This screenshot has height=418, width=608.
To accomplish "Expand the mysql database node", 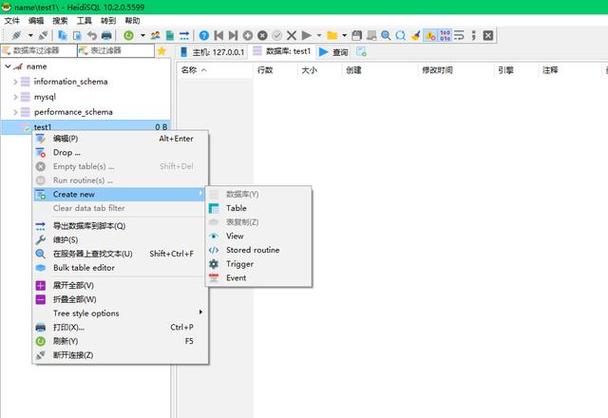I will tap(15, 97).
